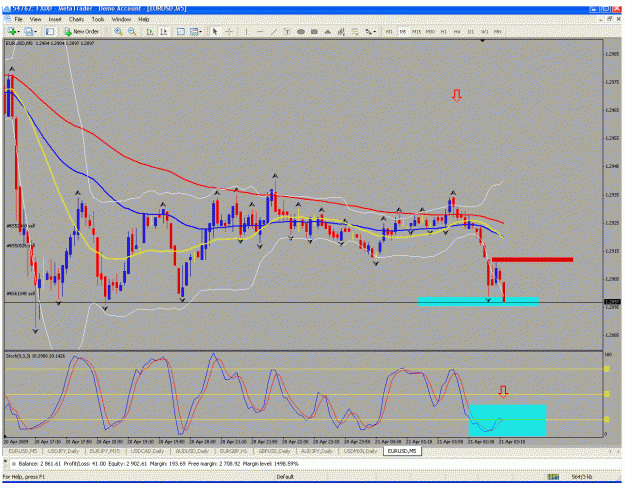
Task: Open the File menu
Action: [x=18, y=19]
